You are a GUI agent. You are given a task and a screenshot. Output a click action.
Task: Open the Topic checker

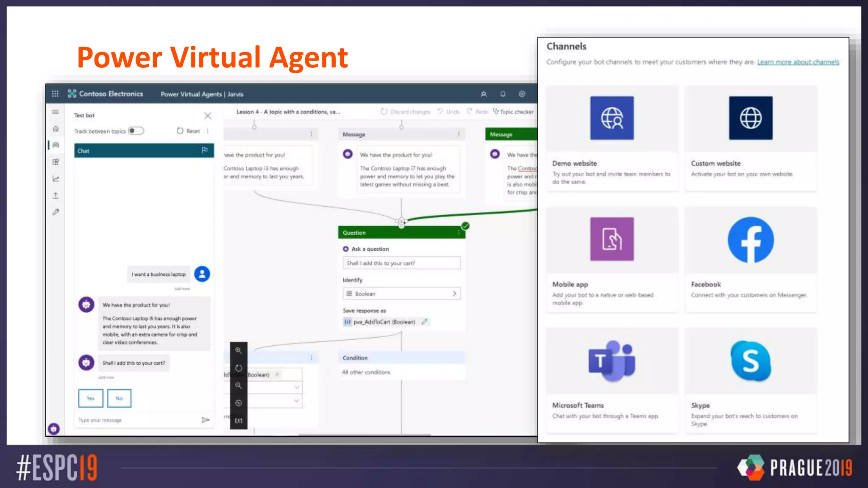(x=513, y=112)
